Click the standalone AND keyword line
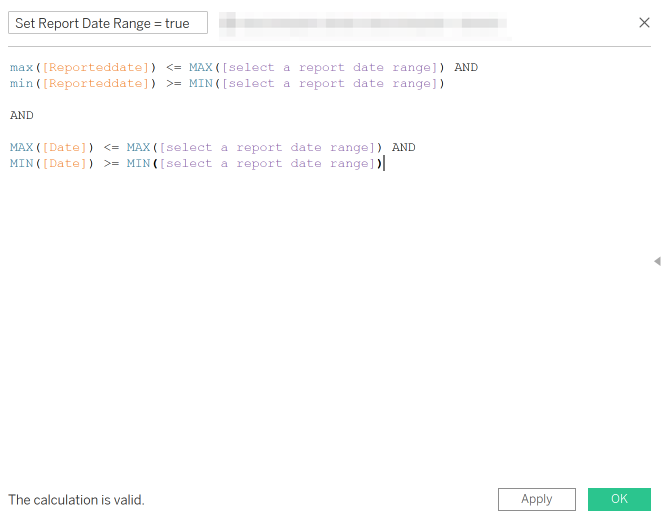661x521 pixels. coord(21,116)
